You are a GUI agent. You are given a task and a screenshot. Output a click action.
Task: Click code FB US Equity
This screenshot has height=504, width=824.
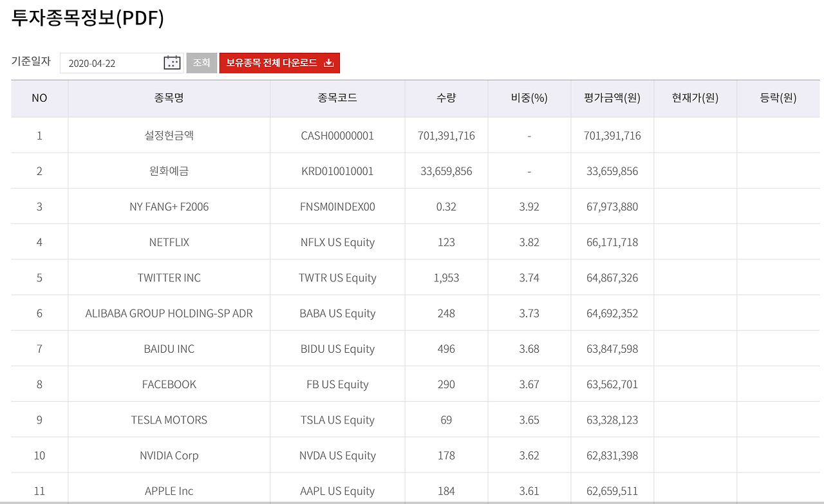click(337, 384)
